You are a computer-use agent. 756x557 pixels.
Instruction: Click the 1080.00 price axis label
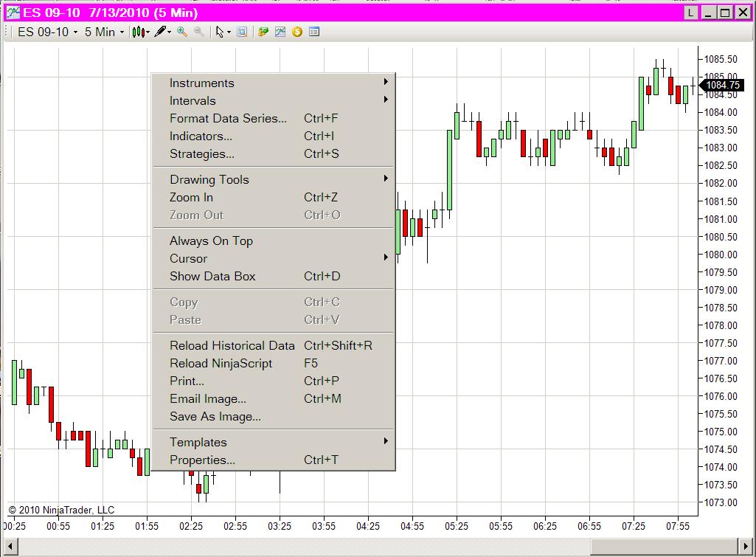[x=721, y=255]
